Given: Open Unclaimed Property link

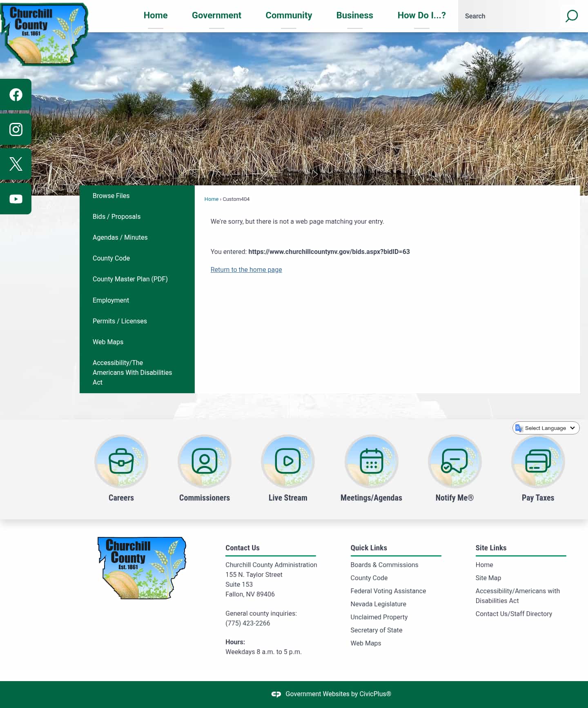Looking at the screenshot, I should (379, 617).
